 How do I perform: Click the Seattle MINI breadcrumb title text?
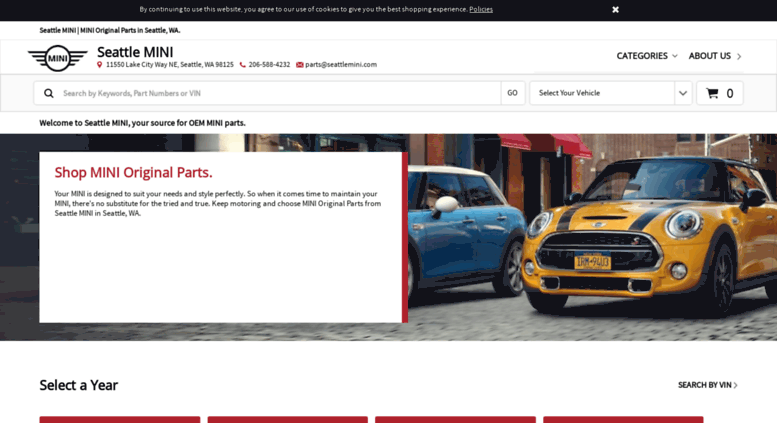110,30
